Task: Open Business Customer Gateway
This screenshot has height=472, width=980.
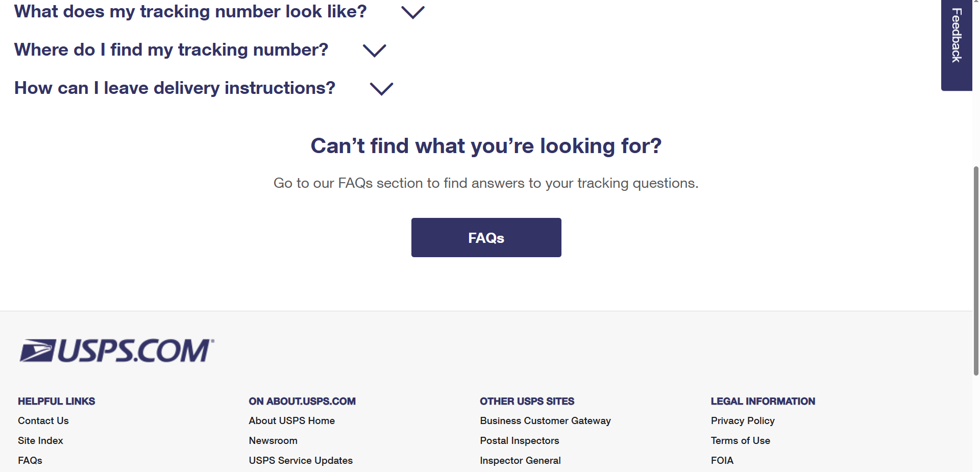Action: 545,420
